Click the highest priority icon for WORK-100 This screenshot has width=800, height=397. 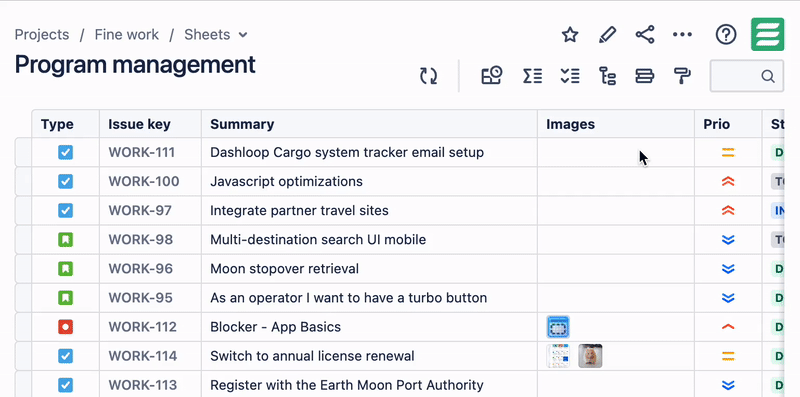coord(728,182)
